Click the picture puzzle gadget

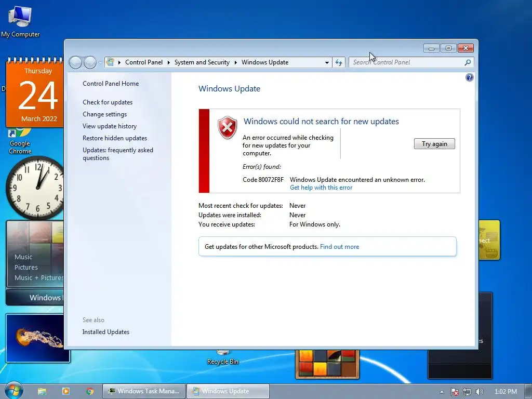327,364
